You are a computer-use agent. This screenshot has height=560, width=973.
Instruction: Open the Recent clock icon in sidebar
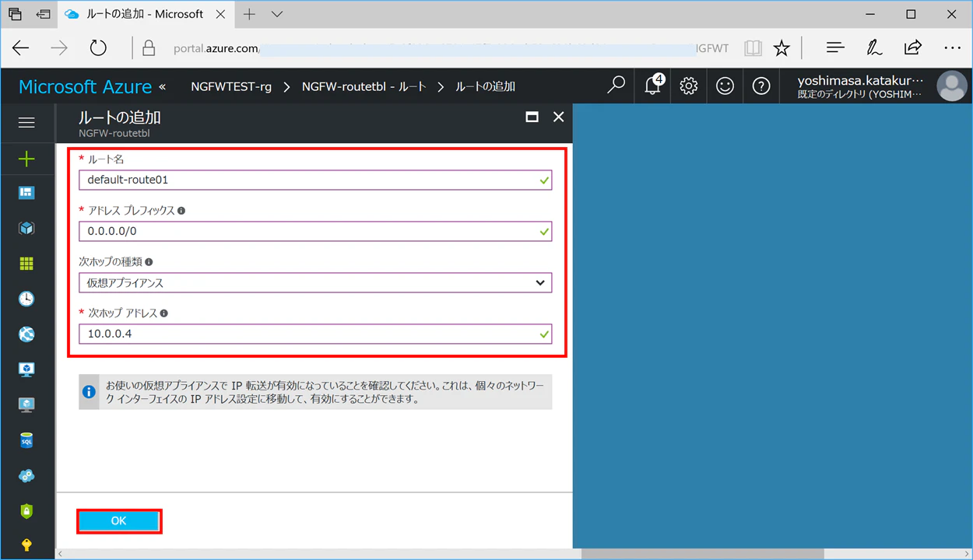tap(26, 299)
